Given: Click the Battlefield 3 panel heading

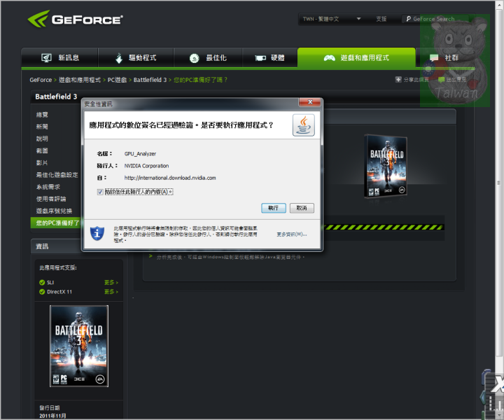Looking at the screenshot, I should coord(56,97).
